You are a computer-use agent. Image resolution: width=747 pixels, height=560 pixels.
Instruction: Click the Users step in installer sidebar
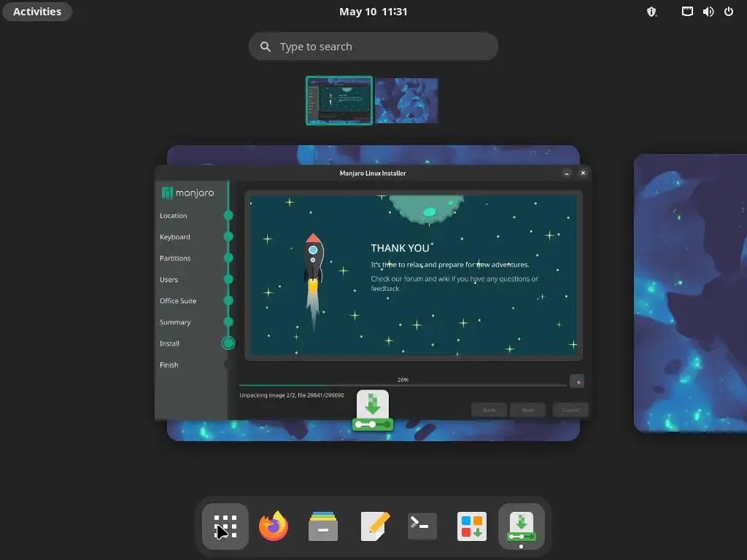tap(169, 279)
